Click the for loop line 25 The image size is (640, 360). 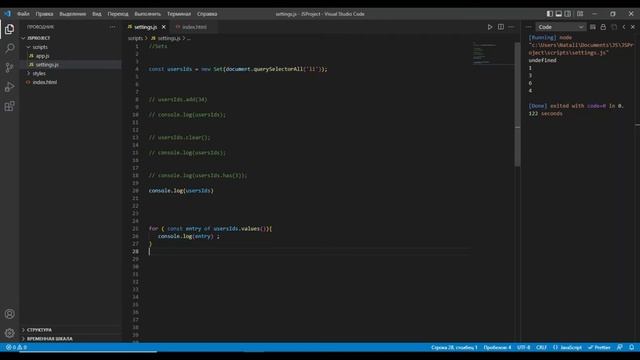(210, 229)
